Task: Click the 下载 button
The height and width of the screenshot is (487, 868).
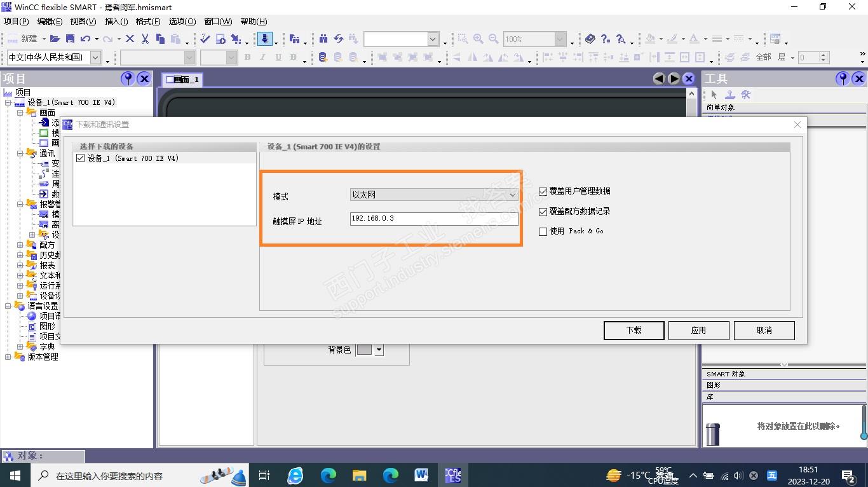Action: pos(634,330)
